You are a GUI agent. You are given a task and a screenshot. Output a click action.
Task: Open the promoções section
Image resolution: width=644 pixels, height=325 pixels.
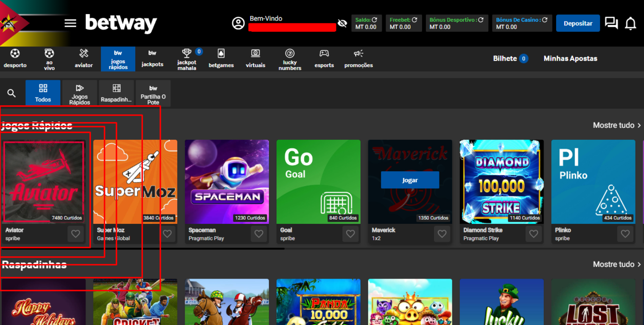(358, 59)
